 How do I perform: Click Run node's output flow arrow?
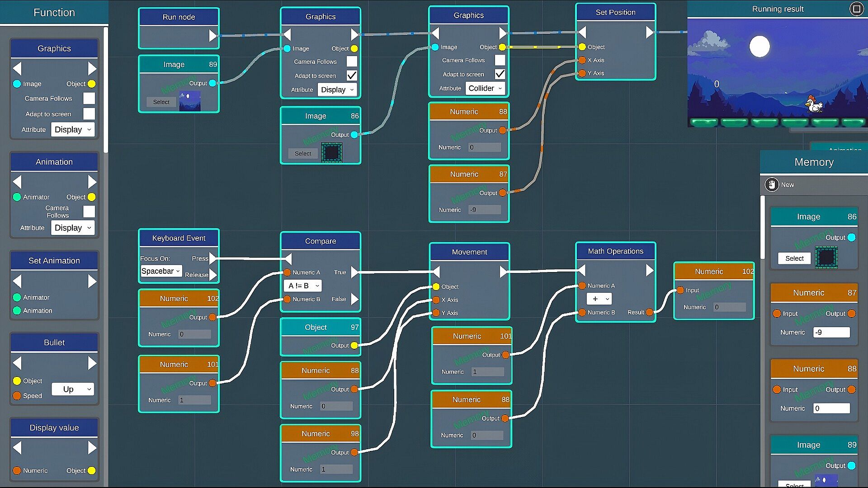tap(213, 35)
